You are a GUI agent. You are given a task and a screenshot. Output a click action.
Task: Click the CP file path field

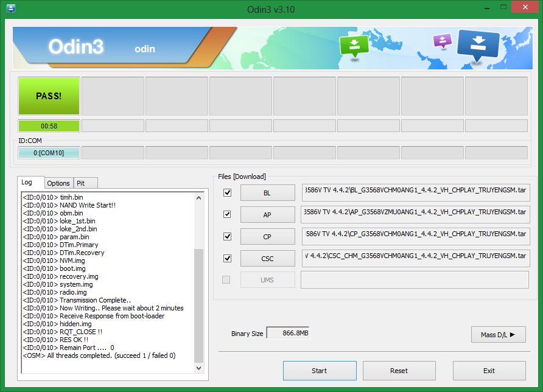click(416, 237)
